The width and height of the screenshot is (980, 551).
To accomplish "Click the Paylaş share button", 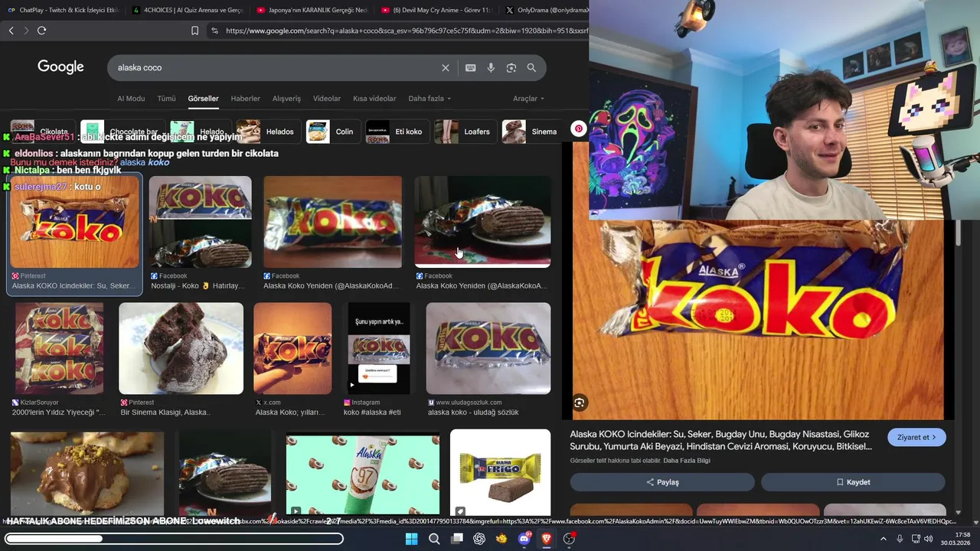I will [662, 482].
